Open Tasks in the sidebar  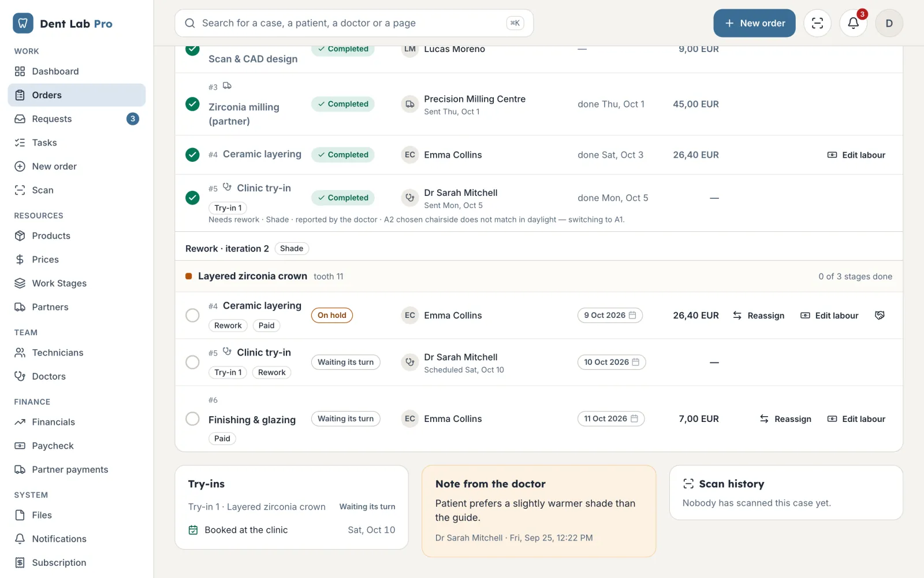click(x=77, y=142)
